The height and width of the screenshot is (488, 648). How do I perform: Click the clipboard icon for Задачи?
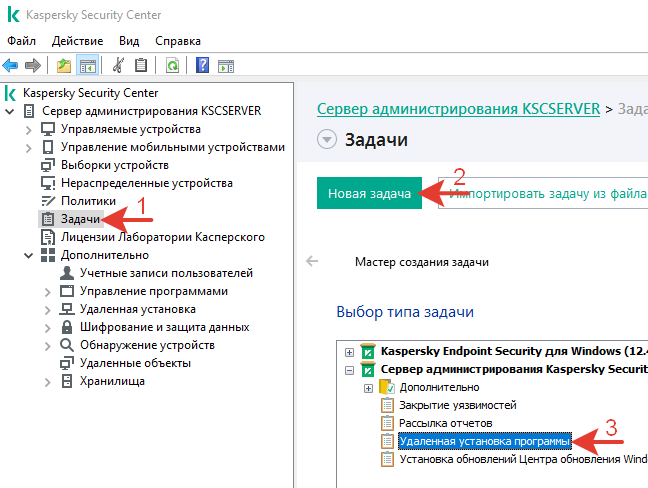48,219
